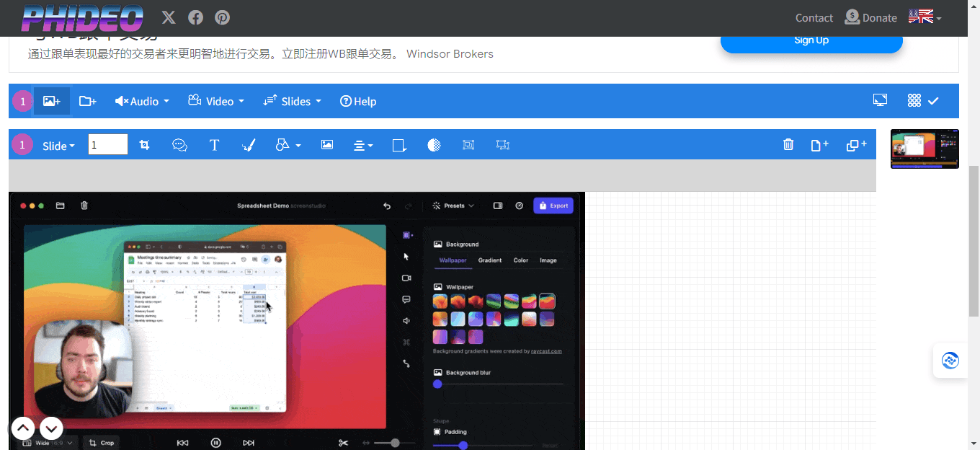
Task: Open the Help menu
Action: 358,101
